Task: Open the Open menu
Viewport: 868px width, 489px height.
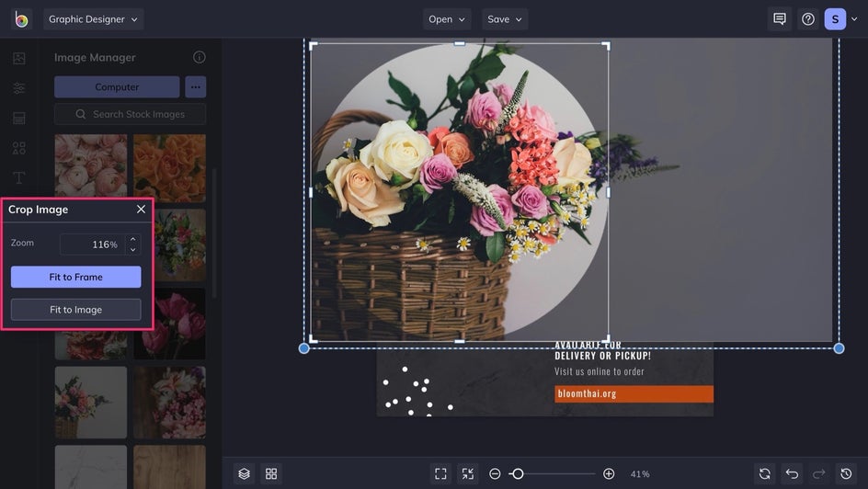Action: coord(447,19)
